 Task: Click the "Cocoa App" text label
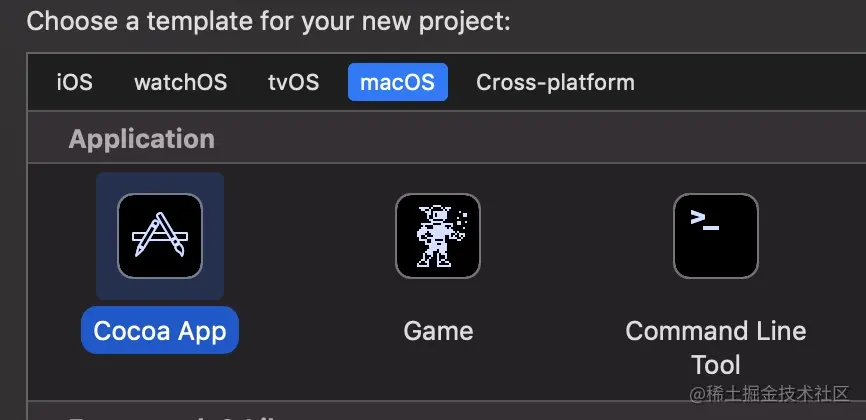click(160, 330)
